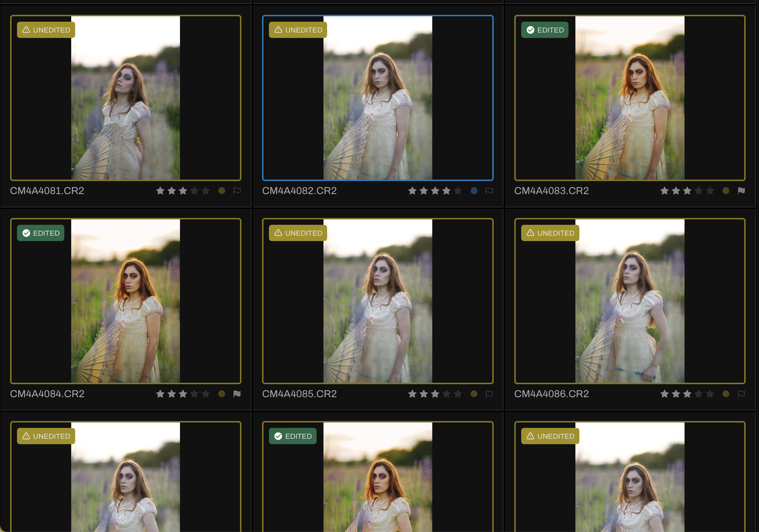Select the CM4A4081.CR2 photo thumbnail
759x532 pixels.
(126, 98)
